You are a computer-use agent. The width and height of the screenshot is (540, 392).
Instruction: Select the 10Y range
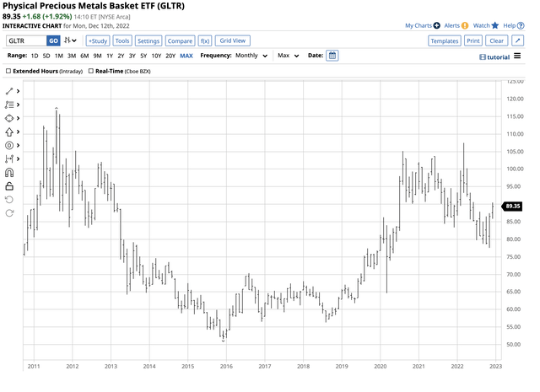[156, 56]
